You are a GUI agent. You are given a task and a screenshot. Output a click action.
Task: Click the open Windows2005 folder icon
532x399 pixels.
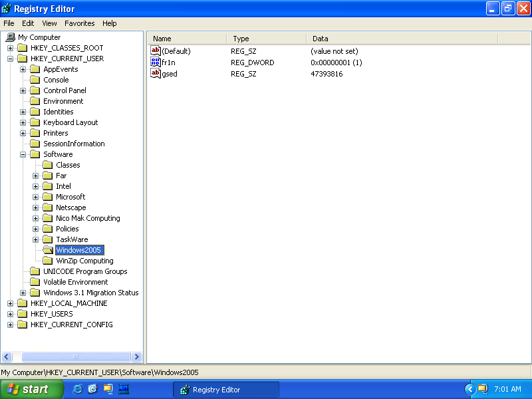(48, 250)
